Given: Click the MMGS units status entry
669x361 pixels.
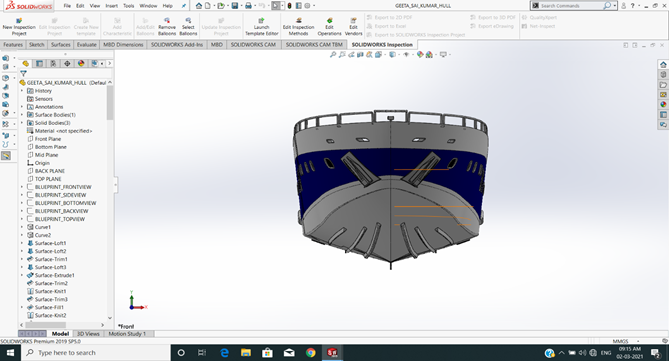Looking at the screenshot, I should pos(620,341).
